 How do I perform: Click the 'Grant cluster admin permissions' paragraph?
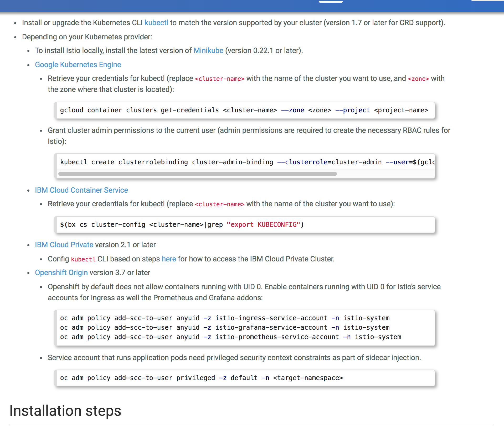(x=249, y=136)
